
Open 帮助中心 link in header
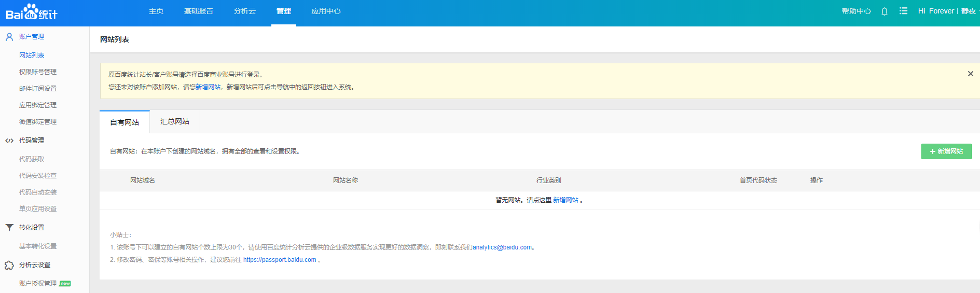point(857,11)
